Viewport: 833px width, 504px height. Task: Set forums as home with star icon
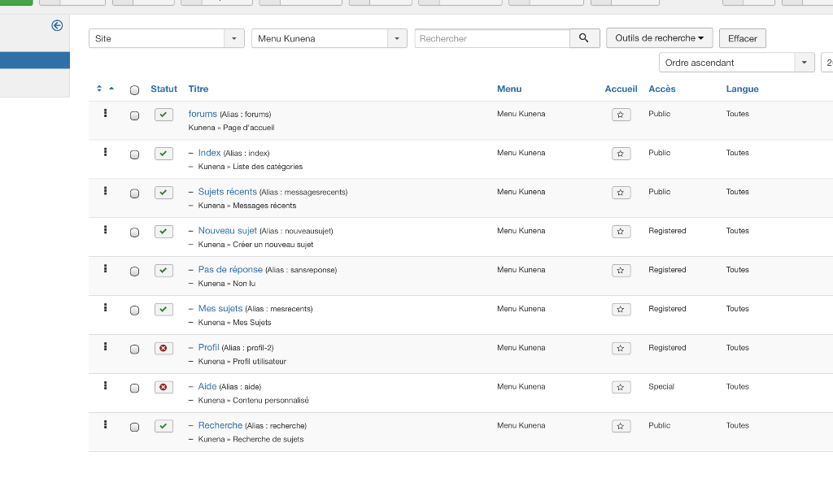point(621,115)
